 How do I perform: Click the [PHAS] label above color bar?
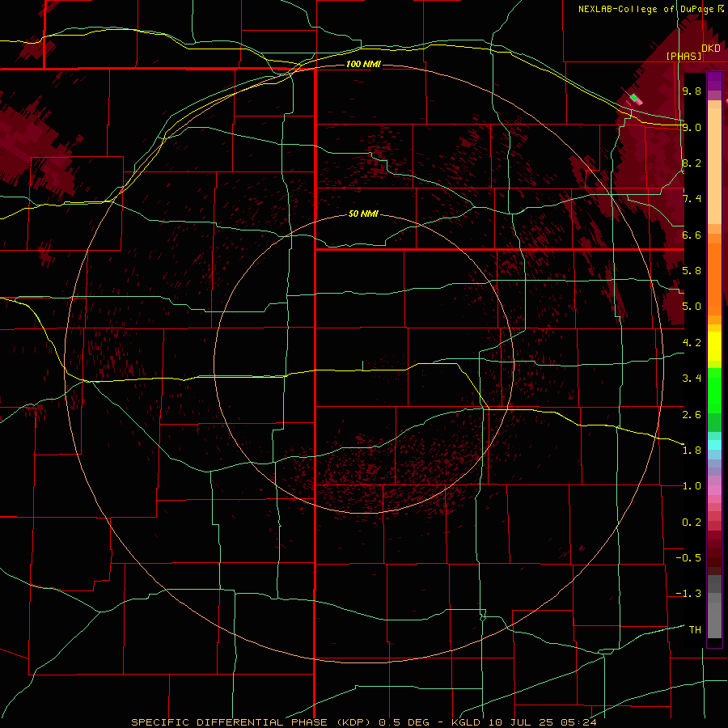point(684,57)
